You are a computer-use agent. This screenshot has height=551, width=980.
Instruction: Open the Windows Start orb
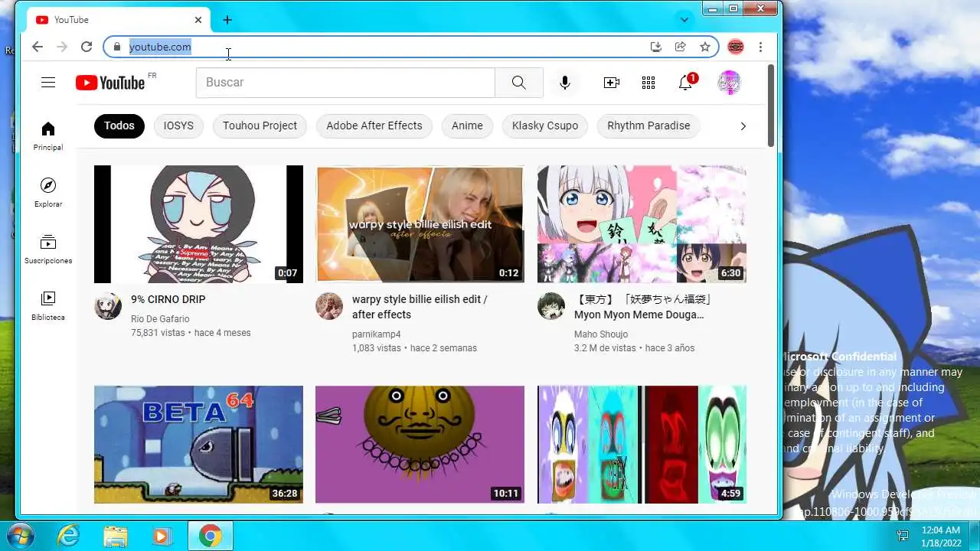tap(19, 536)
